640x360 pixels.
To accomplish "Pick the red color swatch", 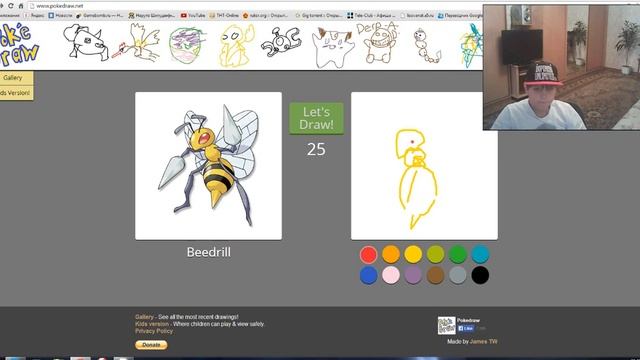I will 369,254.
